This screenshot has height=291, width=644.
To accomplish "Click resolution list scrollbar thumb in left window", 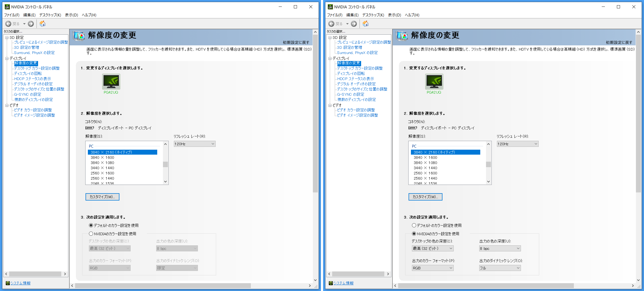I will [165, 164].
